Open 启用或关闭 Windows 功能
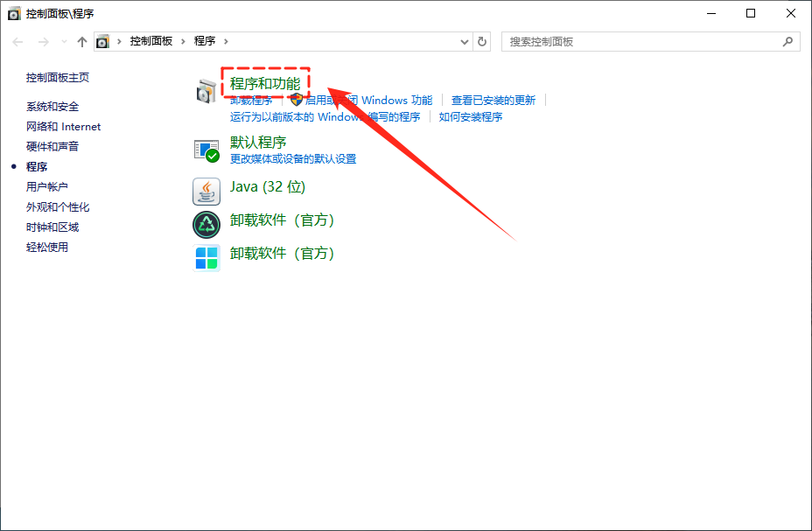Screen dimensions: 812x531 click(x=368, y=101)
